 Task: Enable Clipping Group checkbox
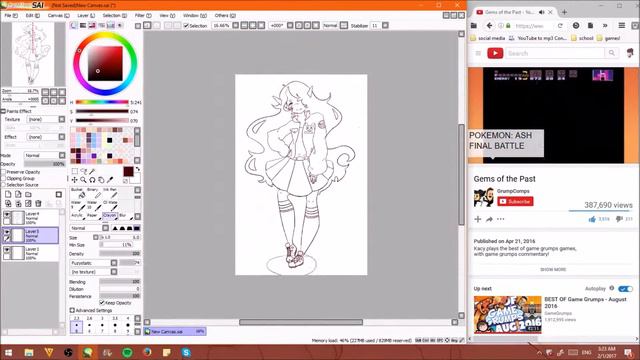(4, 178)
